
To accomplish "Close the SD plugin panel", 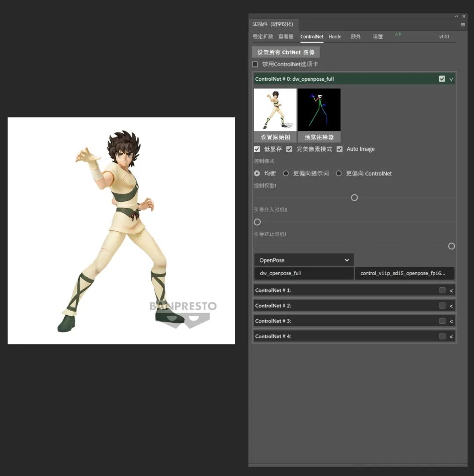I will 464,16.
